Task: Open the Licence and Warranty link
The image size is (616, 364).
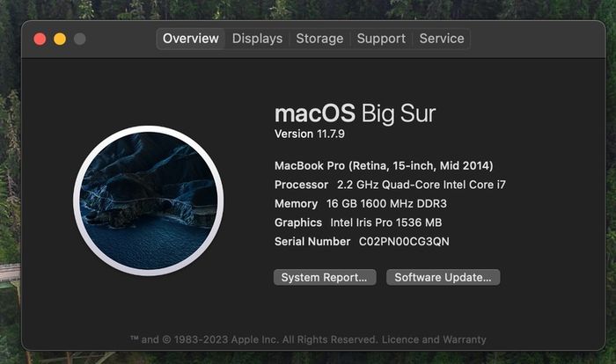Action: [x=434, y=339]
